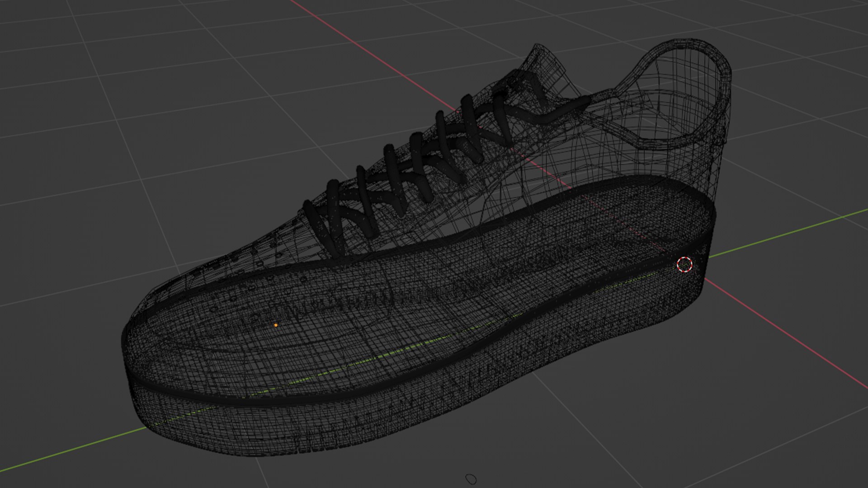This screenshot has height=488, width=868.
Task: Click the red-white 3D cursor circle
Action: (684, 265)
